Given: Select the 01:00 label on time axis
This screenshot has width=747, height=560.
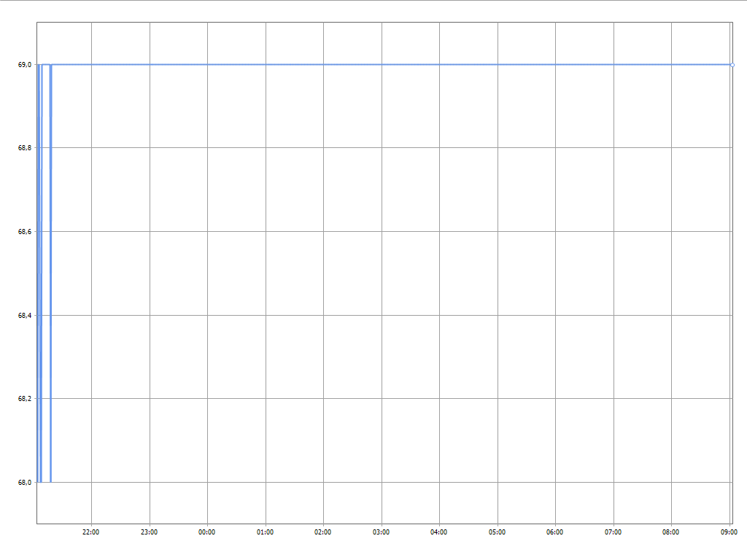Looking at the screenshot, I should 266,532.
